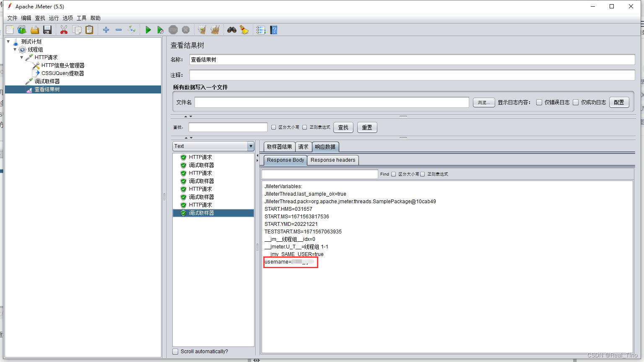Collapse the 线程组 tree node arrow
Image resolution: width=644 pixels, height=362 pixels.
[x=15, y=49]
